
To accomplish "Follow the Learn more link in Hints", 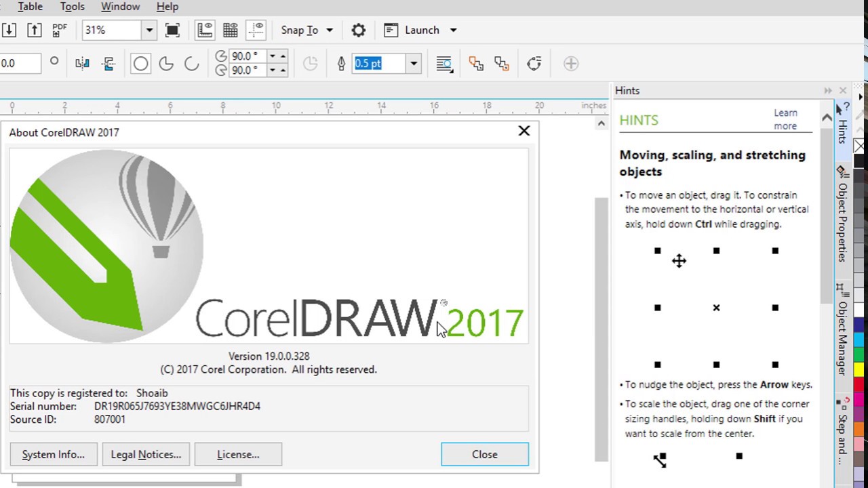I will [785, 119].
